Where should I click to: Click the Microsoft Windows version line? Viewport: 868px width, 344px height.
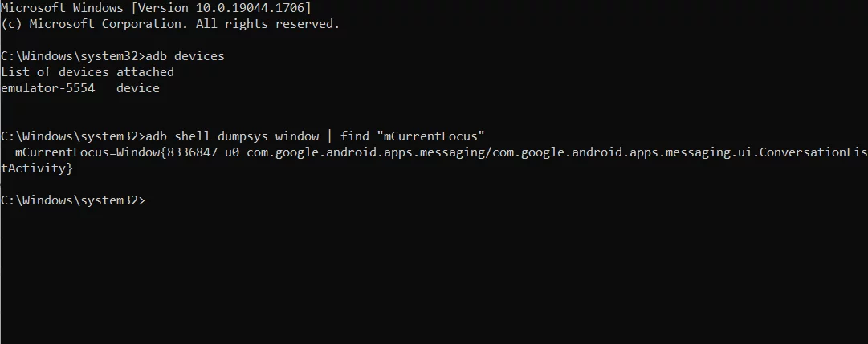pyautogui.click(x=156, y=8)
